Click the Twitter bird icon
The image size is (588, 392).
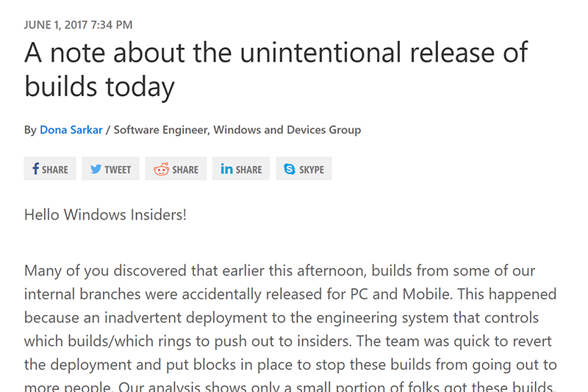[96, 169]
